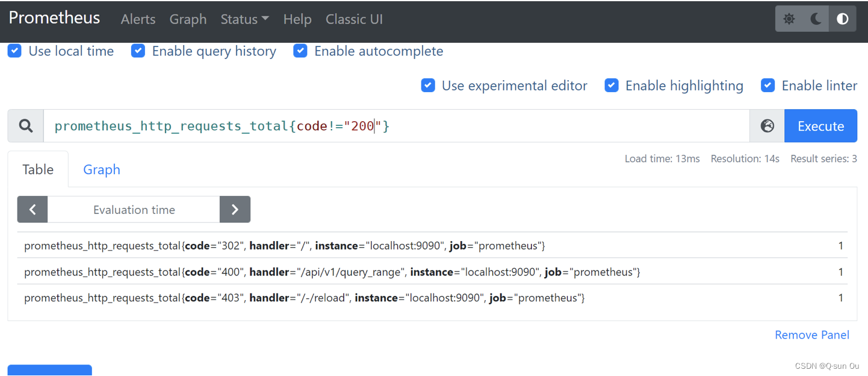Screen dimensions: 868x376
Task: Click the Remove Panel link
Action: [x=812, y=335]
